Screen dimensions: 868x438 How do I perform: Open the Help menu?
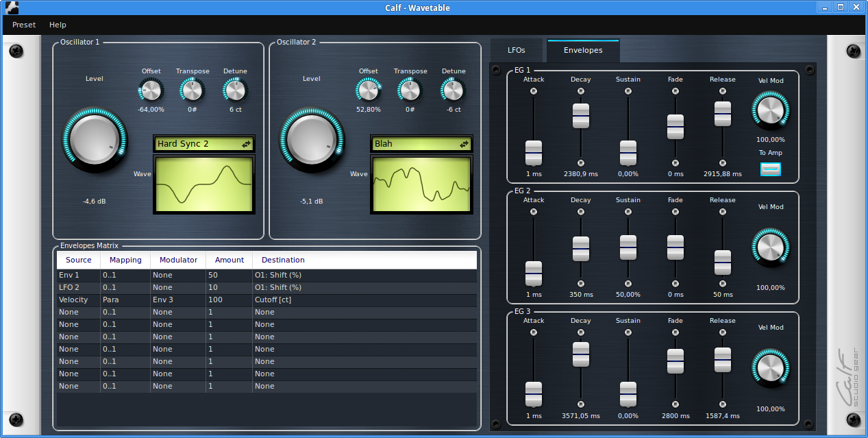click(x=58, y=25)
